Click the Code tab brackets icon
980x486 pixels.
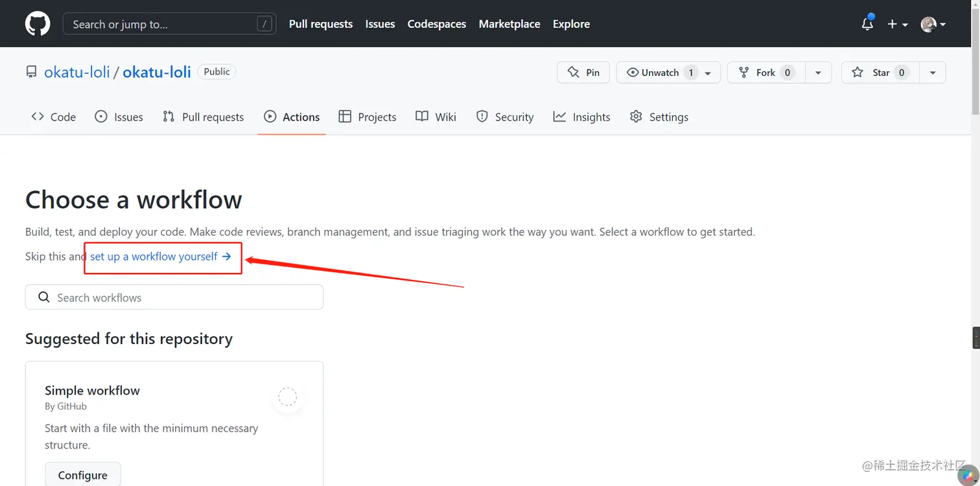38,117
